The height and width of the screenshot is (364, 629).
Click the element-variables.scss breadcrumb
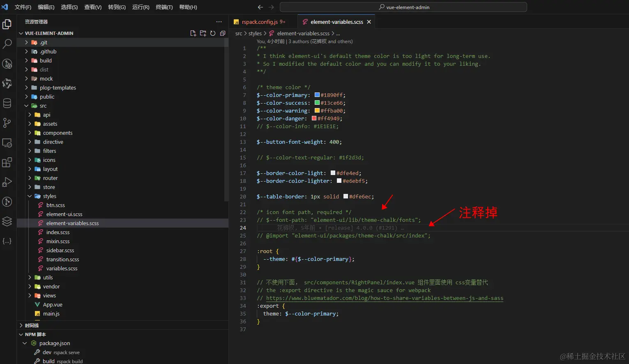click(303, 33)
